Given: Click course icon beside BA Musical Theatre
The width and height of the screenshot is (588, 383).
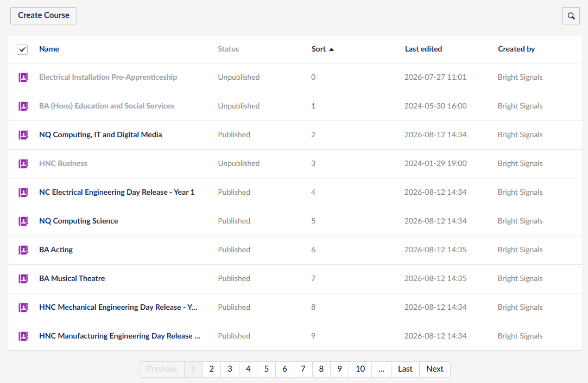Looking at the screenshot, I should (23, 278).
